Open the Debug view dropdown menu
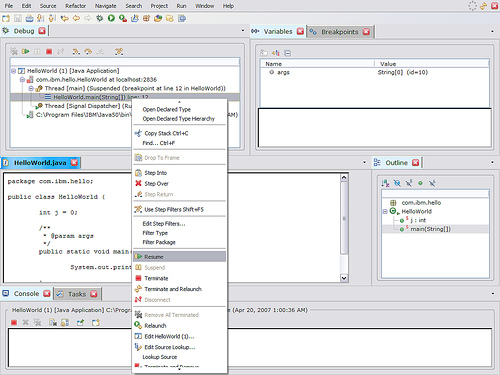Screen dimensions: 500x375 click(243, 31)
